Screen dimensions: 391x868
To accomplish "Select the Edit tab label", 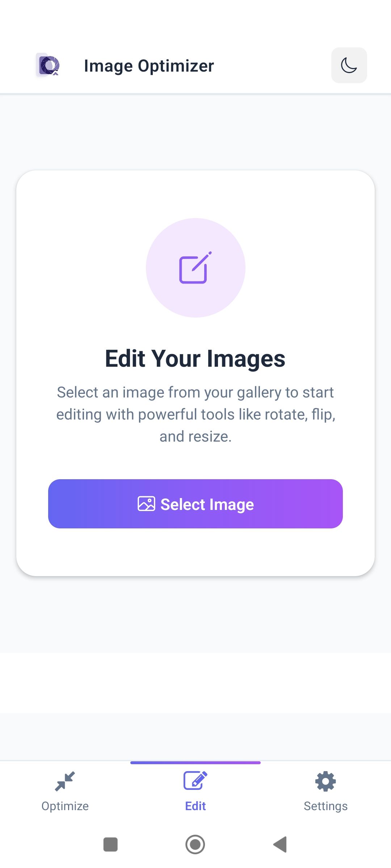I will pos(195,806).
